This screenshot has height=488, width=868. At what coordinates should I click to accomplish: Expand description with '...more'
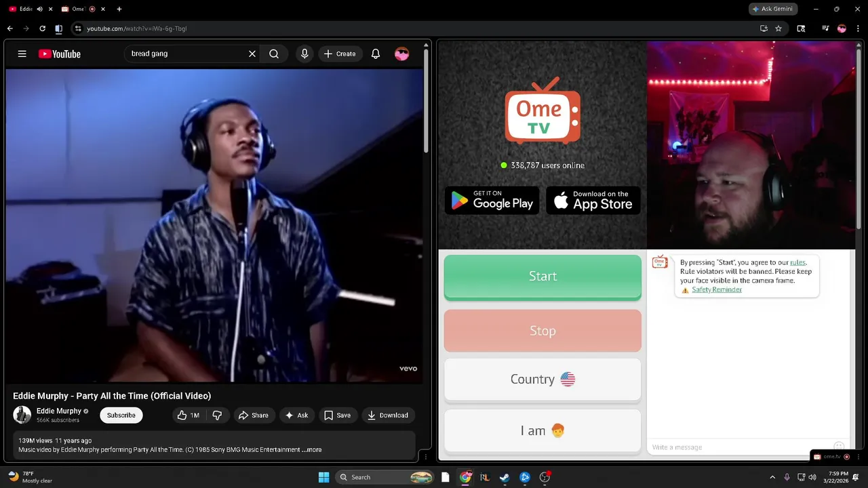(312, 449)
